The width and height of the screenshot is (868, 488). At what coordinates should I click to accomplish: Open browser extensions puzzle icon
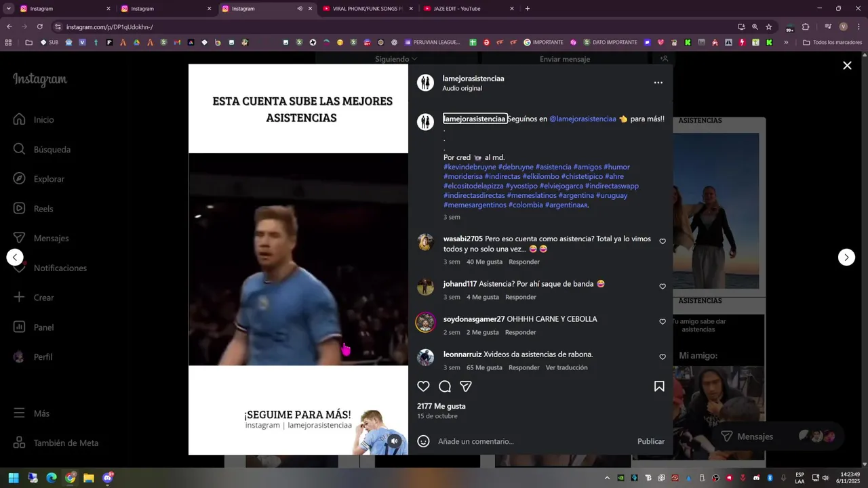[x=806, y=26]
